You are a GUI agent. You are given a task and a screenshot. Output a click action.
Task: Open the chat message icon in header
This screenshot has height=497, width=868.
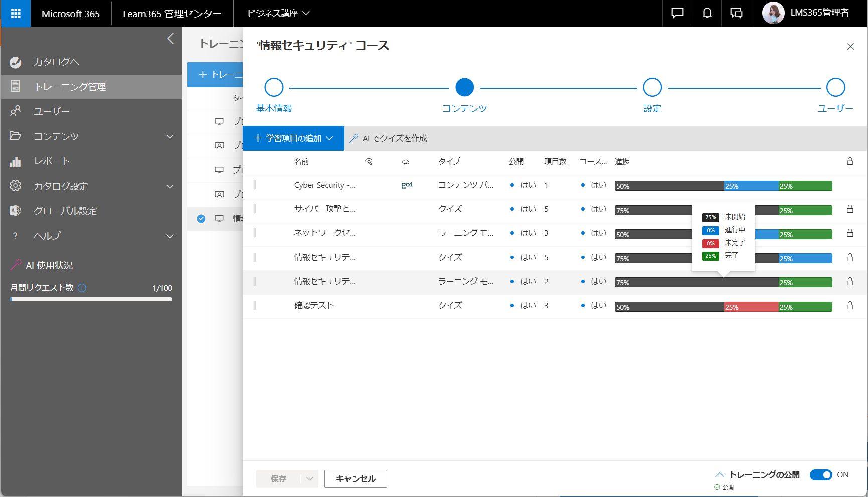click(677, 14)
